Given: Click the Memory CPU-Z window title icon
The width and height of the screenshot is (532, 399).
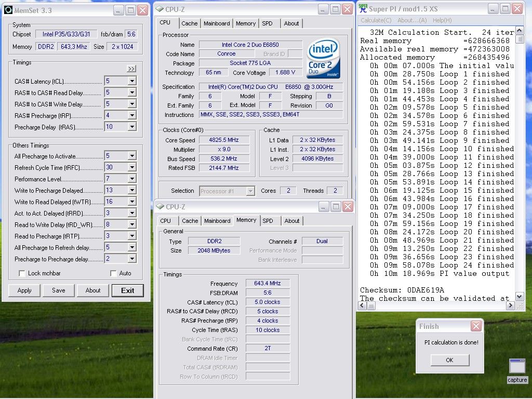Looking at the screenshot, I should coord(160,206).
